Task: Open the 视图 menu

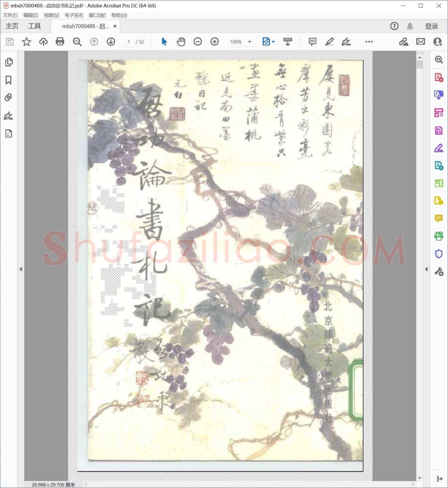Action: point(52,15)
